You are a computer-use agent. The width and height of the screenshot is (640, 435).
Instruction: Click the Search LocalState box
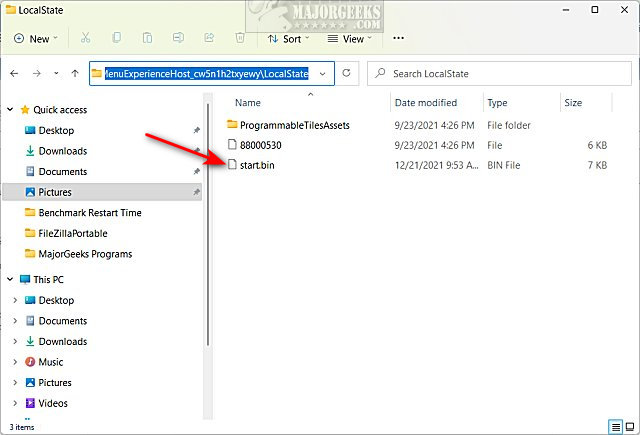pos(499,73)
